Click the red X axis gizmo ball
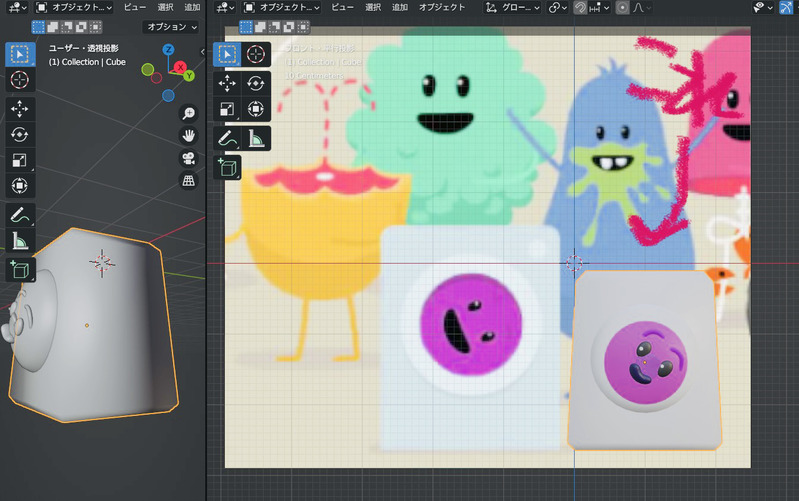This screenshot has width=799, height=501. (x=181, y=68)
